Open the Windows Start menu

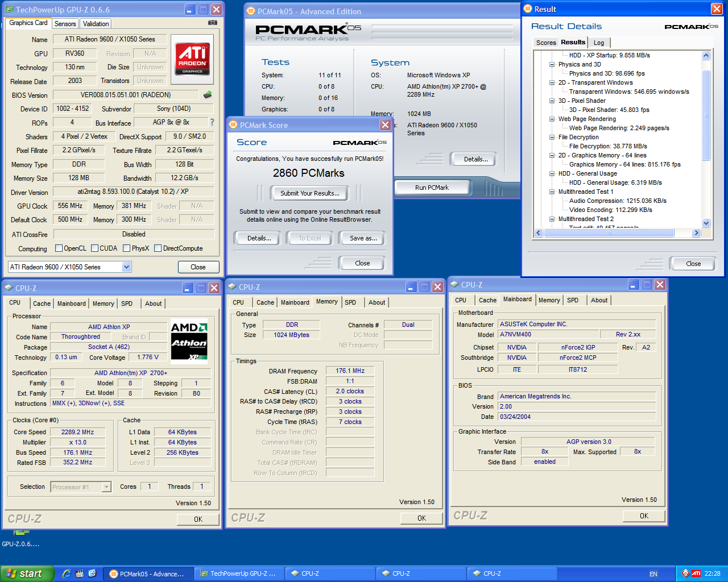coord(27,573)
